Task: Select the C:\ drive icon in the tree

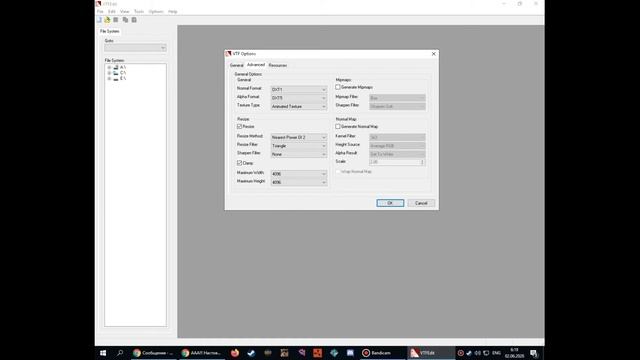Action: click(x=116, y=73)
